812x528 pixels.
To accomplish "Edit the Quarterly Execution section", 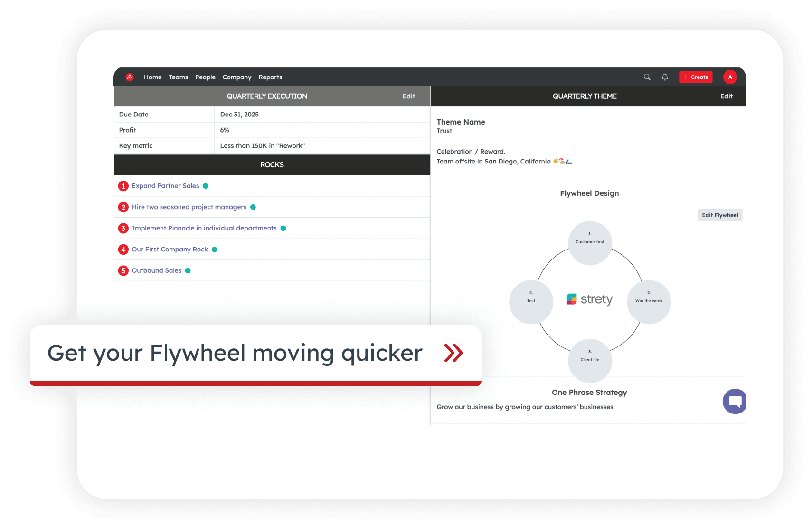I will [x=408, y=96].
